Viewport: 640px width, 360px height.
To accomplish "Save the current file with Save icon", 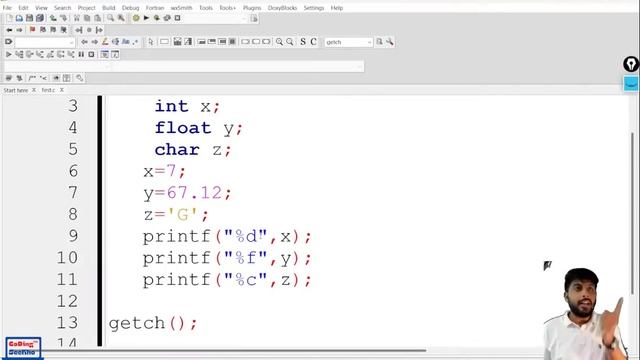I will point(29,18).
